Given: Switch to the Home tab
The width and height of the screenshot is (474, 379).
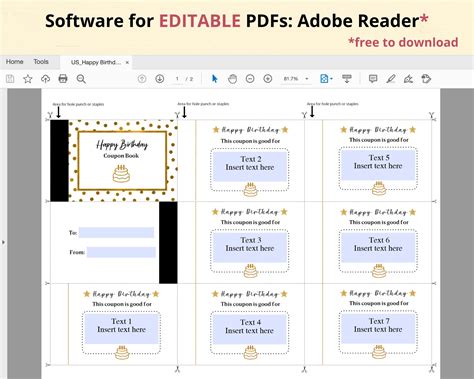Looking at the screenshot, I should (x=15, y=62).
